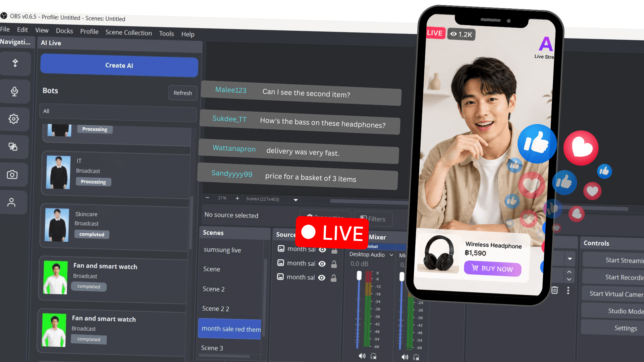Click the Skincare bot thumbnail
Screen dimensions: 644x362
tap(57, 225)
